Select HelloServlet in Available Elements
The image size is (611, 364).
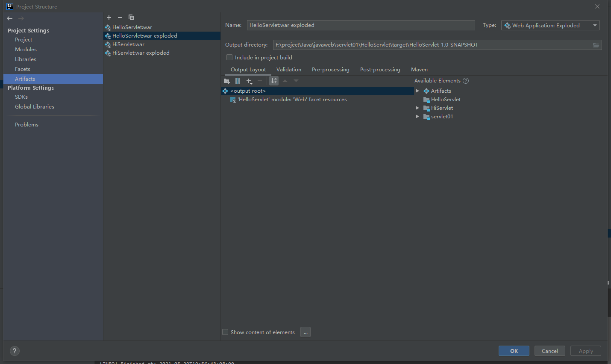(446, 100)
